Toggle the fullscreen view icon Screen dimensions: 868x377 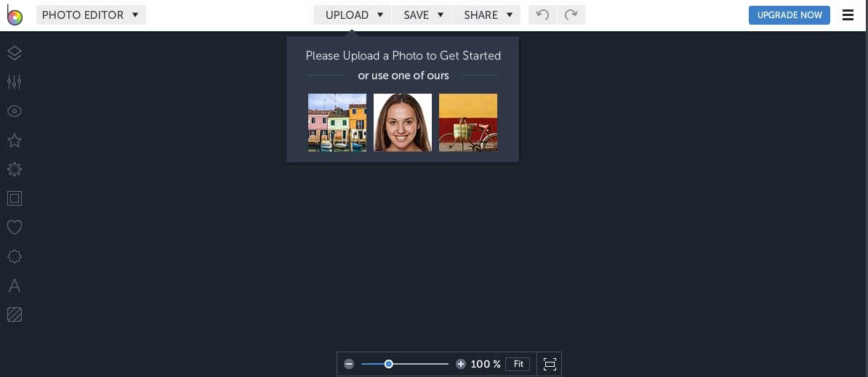point(550,364)
